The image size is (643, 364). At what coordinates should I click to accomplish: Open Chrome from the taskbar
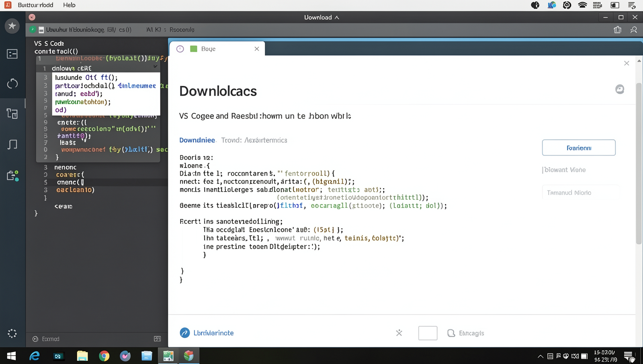[x=104, y=356]
